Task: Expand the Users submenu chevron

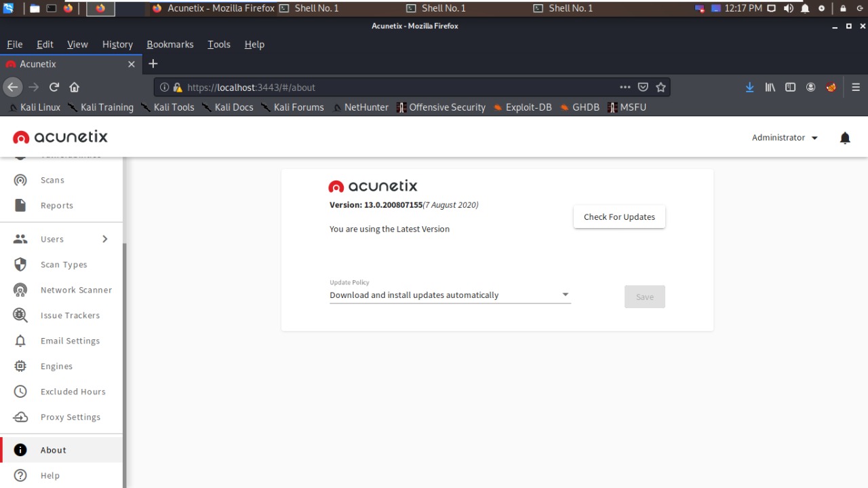Action: coord(105,239)
